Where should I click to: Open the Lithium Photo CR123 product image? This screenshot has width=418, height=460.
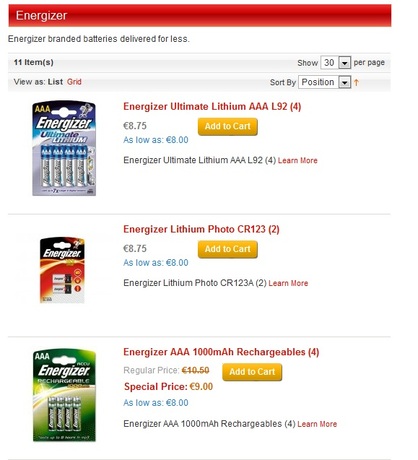pyautogui.click(x=62, y=270)
